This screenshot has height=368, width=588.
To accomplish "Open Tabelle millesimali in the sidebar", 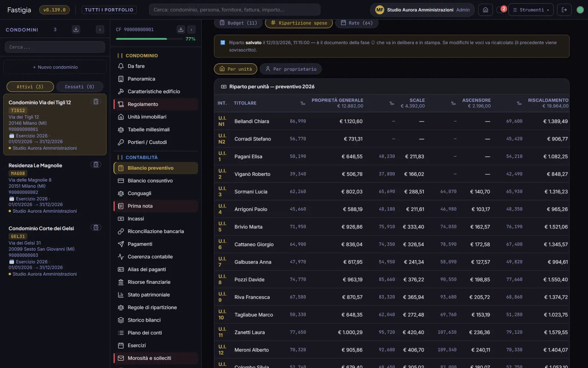I will point(156,130).
